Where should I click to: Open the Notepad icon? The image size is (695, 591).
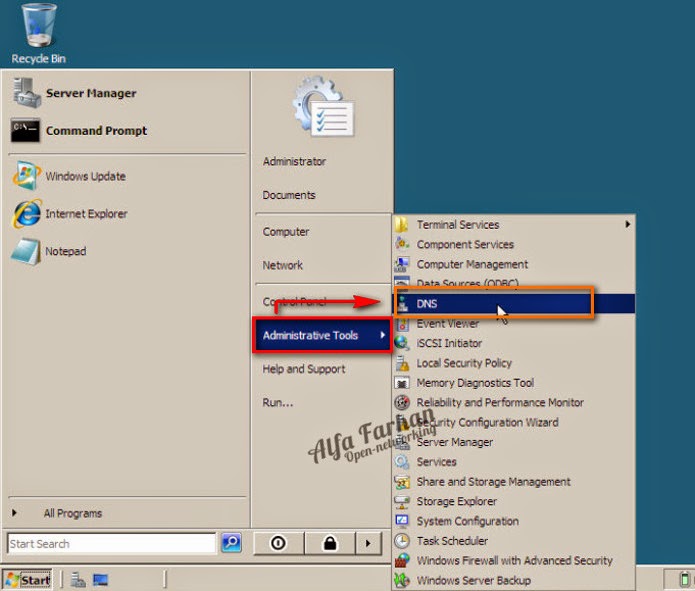(26, 251)
